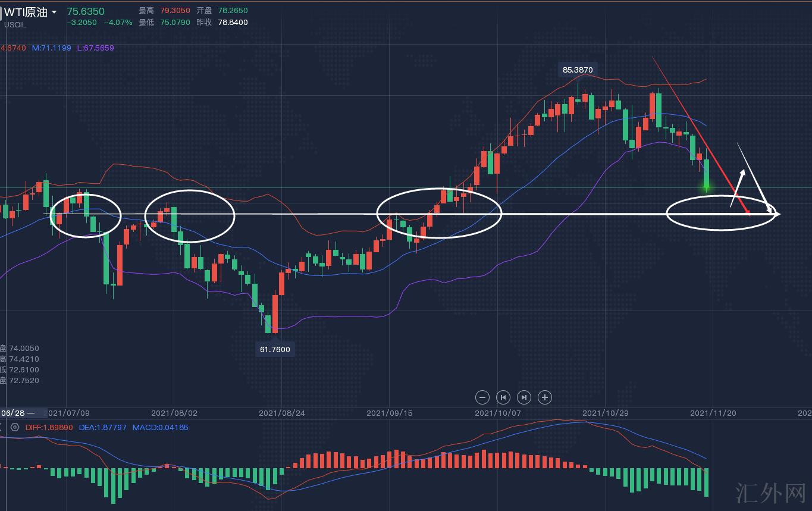
Task: Click the crosshair price readout 72.7520
Action: pos(23,381)
